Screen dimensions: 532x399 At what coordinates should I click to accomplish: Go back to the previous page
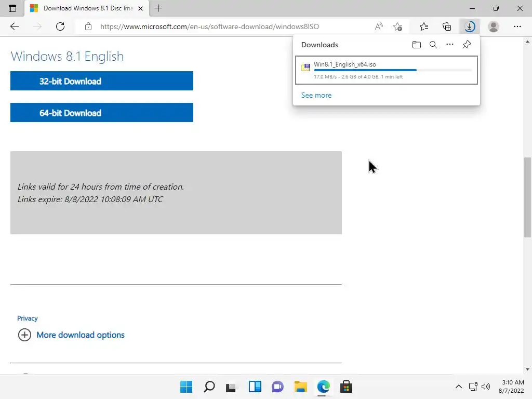[x=14, y=26]
